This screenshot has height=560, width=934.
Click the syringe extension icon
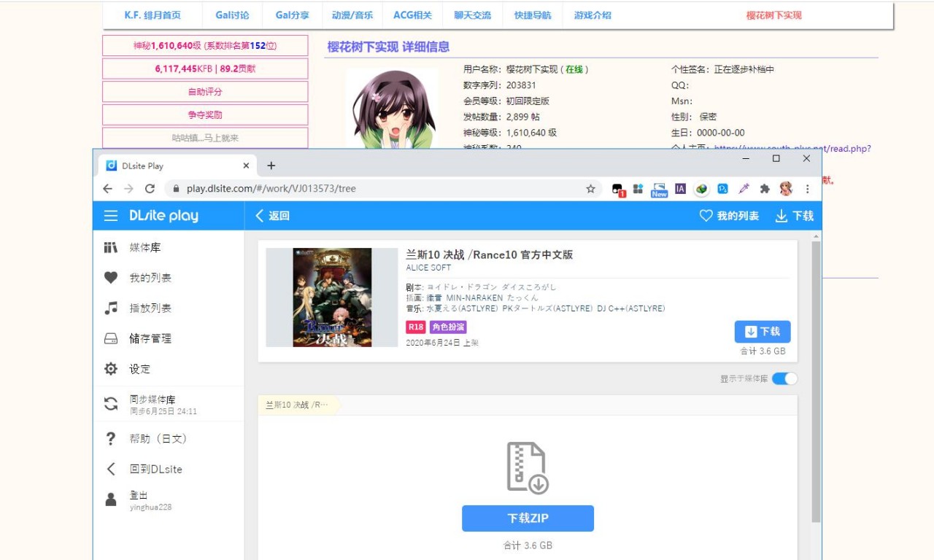click(x=744, y=189)
